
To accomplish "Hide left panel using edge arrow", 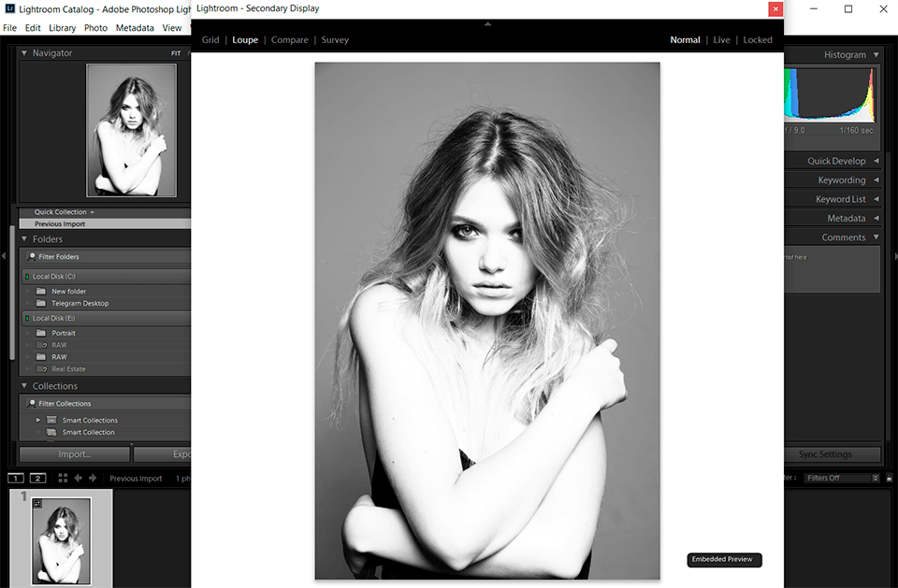I will [x=5, y=256].
